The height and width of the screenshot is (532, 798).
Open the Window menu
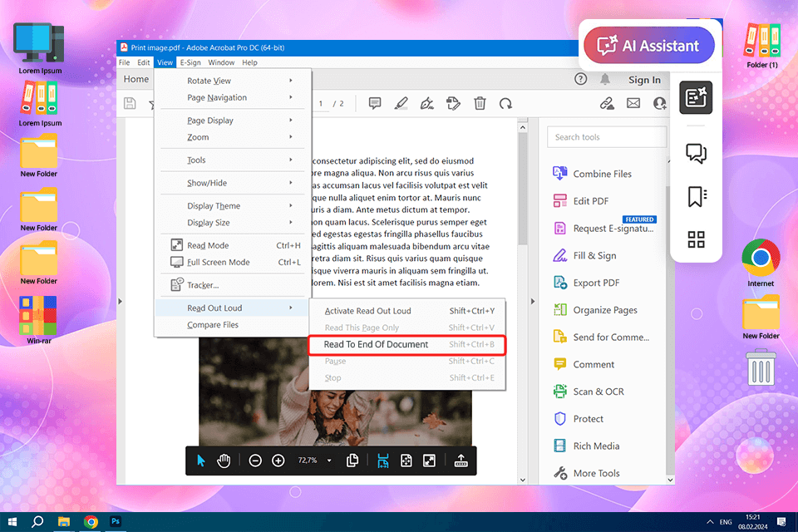coord(221,62)
